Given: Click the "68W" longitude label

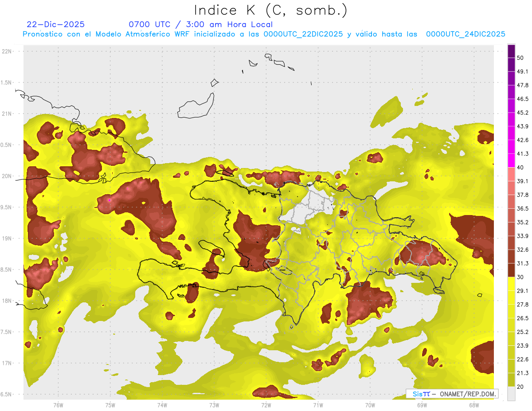Looking at the screenshot, I should [x=473, y=405].
